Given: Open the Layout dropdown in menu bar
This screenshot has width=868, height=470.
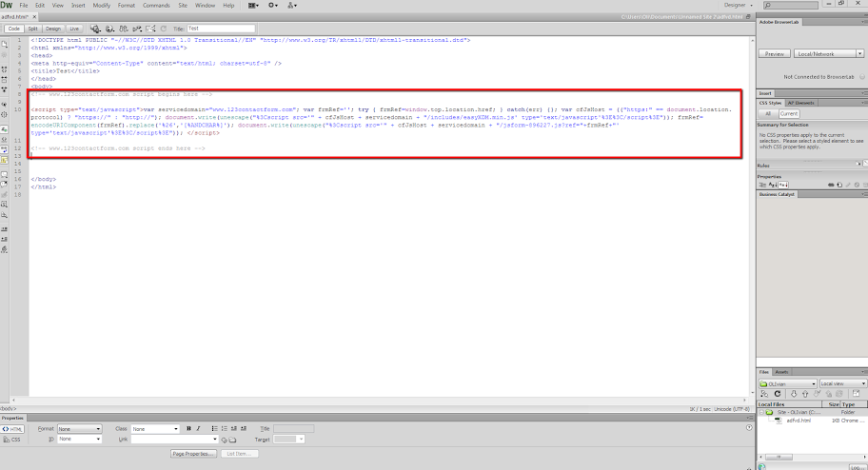Looking at the screenshot, I should (x=253, y=6).
